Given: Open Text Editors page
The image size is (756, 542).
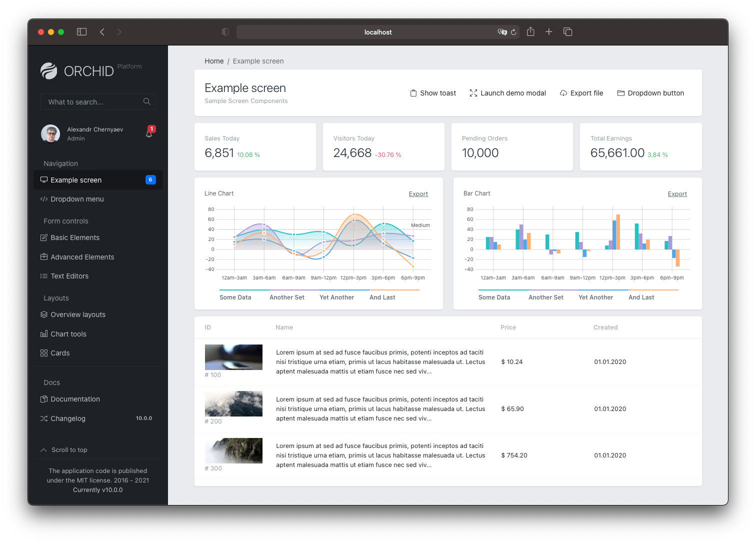Looking at the screenshot, I should [98, 276].
